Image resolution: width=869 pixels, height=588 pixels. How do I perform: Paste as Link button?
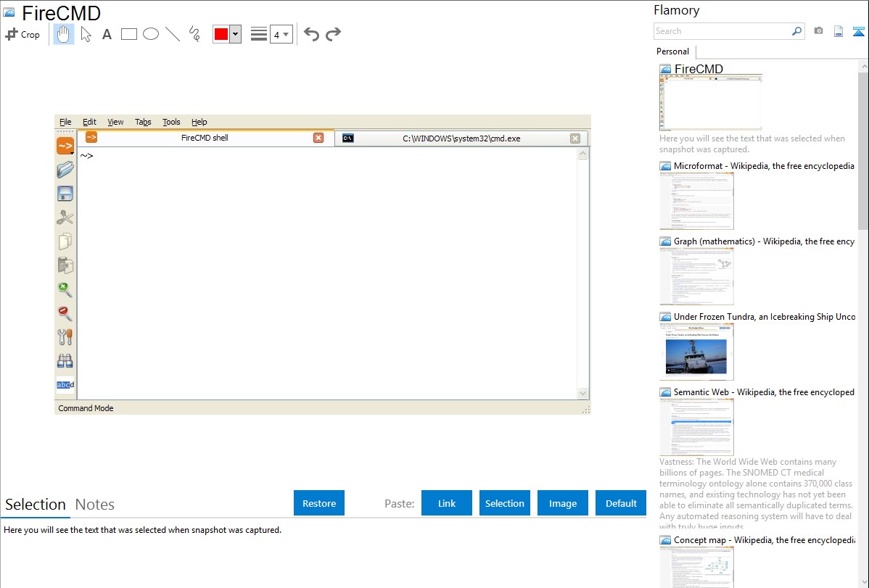(447, 503)
